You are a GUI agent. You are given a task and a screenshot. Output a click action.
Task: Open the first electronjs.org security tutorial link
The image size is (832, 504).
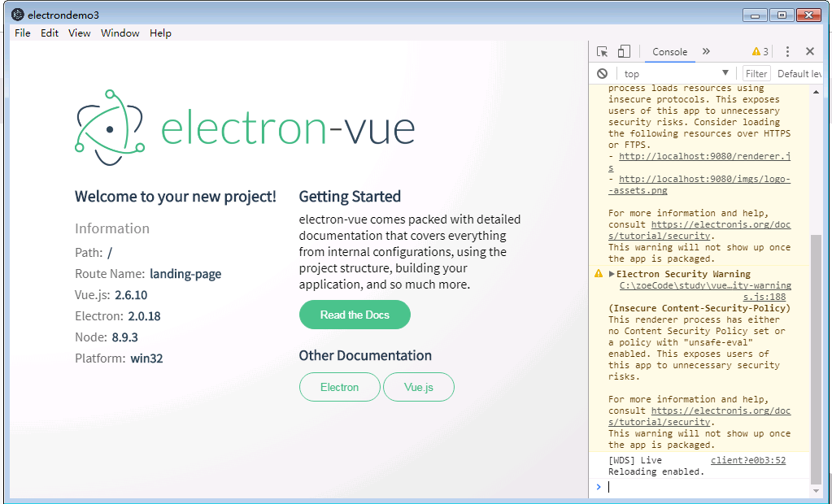[721, 224]
